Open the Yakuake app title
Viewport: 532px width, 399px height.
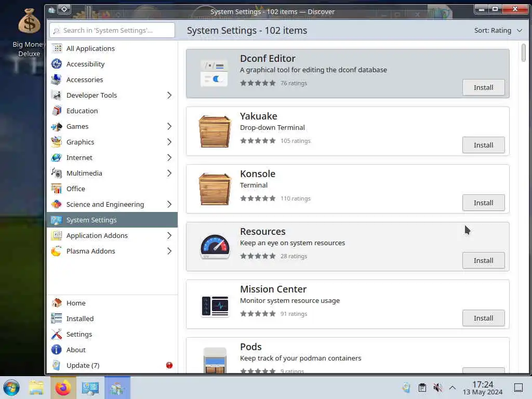click(259, 116)
